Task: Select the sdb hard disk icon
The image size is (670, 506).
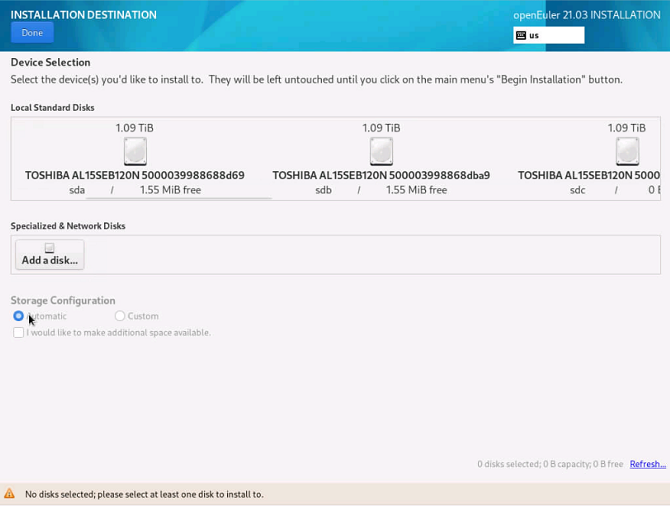Action: point(381,151)
